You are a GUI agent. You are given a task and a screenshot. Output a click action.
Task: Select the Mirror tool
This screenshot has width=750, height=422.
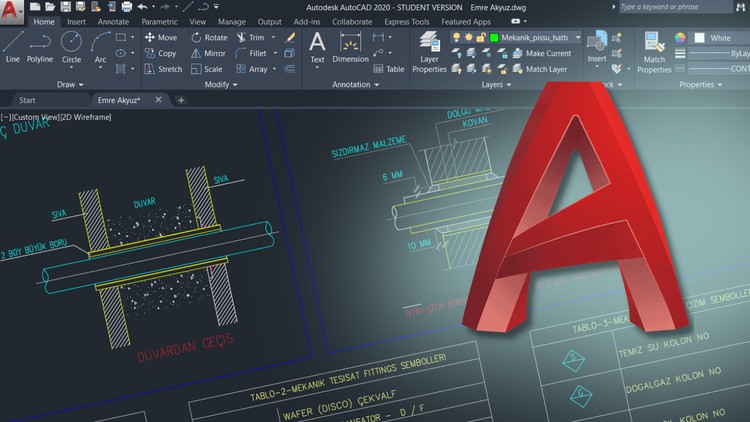point(207,53)
